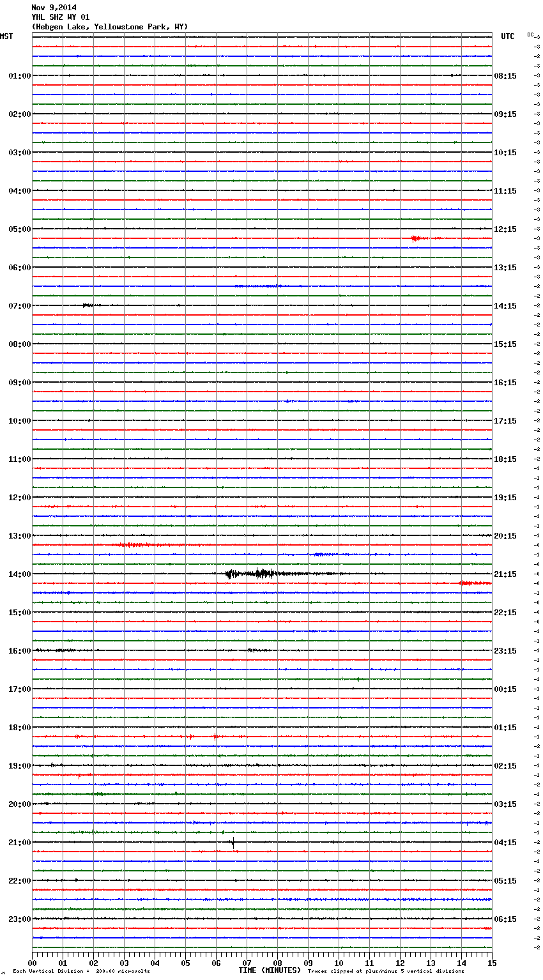Click the 'Traces clipped at plus/minus 5 vertical divisions' note
543x980 pixels.
pos(386,972)
